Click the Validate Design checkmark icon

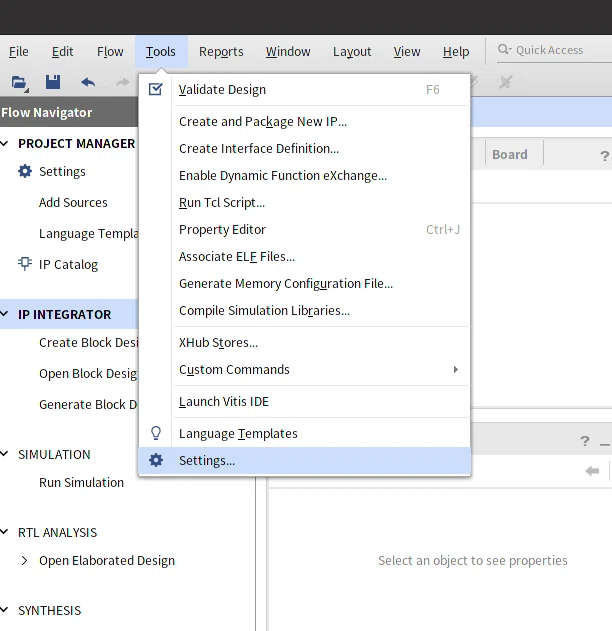click(x=156, y=89)
